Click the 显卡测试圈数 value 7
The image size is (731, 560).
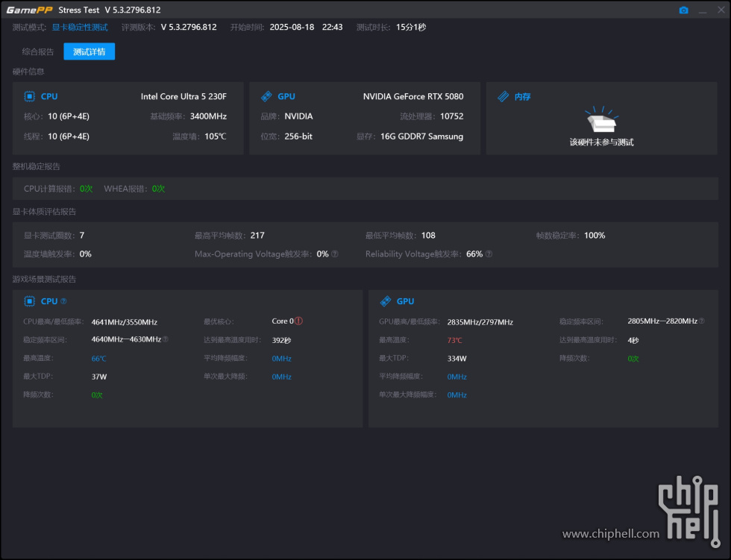click(x=82, y=236)
